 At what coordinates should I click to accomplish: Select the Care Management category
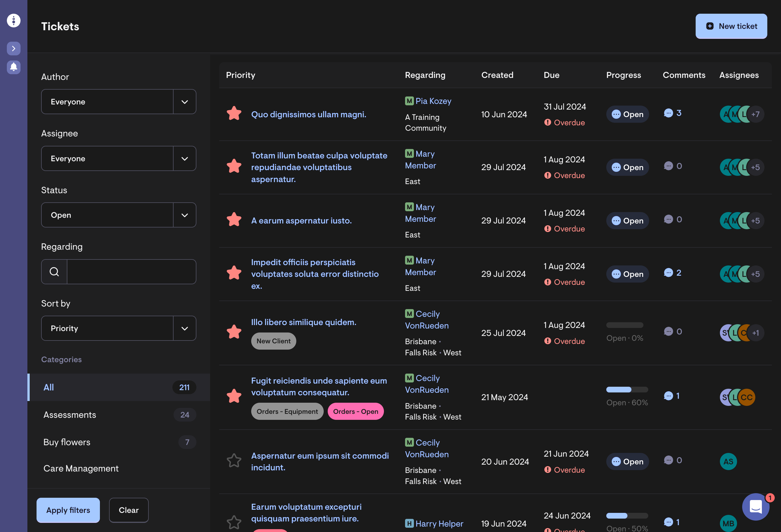pyautogui.click(x=119, y=468)
